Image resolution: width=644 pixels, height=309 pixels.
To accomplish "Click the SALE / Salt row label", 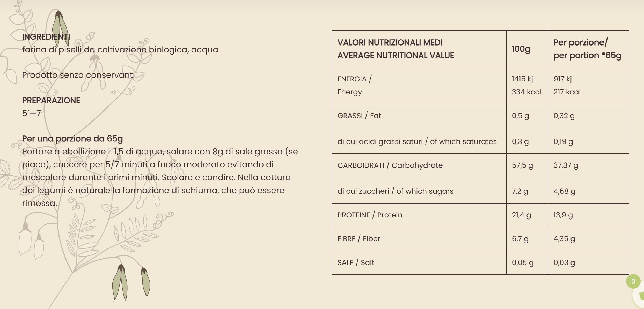I will coord(356,262).
